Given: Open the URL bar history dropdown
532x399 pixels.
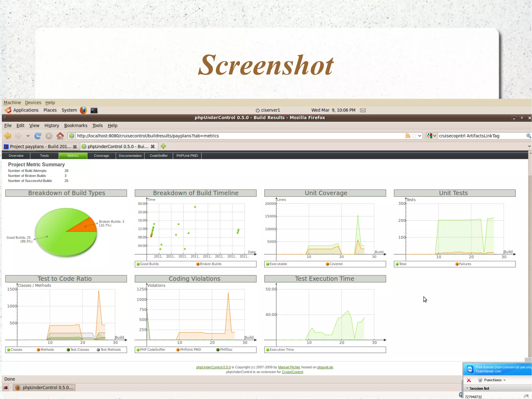Looking at the screenshot, I should [420, 136].
